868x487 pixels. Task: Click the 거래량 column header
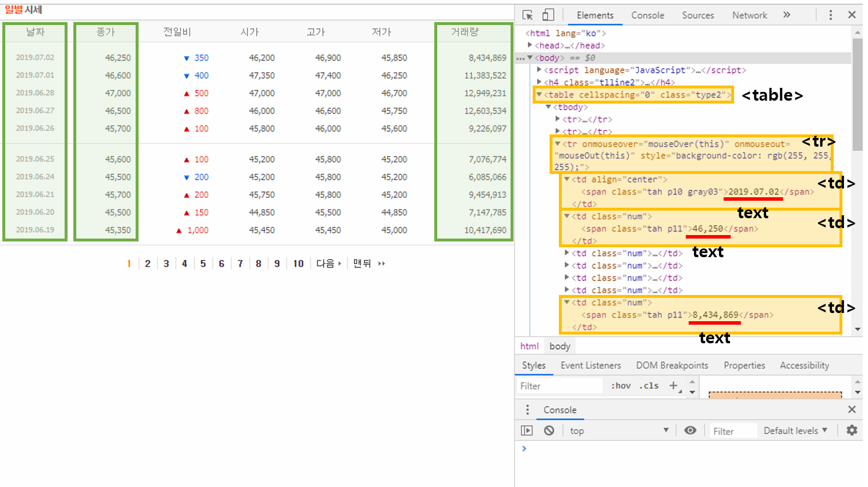(x=465, y=32)
